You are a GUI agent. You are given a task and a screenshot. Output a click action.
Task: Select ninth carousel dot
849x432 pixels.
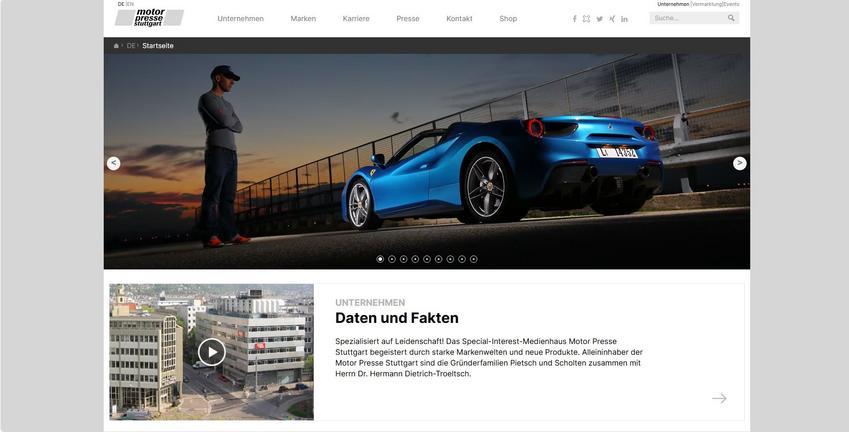coord(474,259)
